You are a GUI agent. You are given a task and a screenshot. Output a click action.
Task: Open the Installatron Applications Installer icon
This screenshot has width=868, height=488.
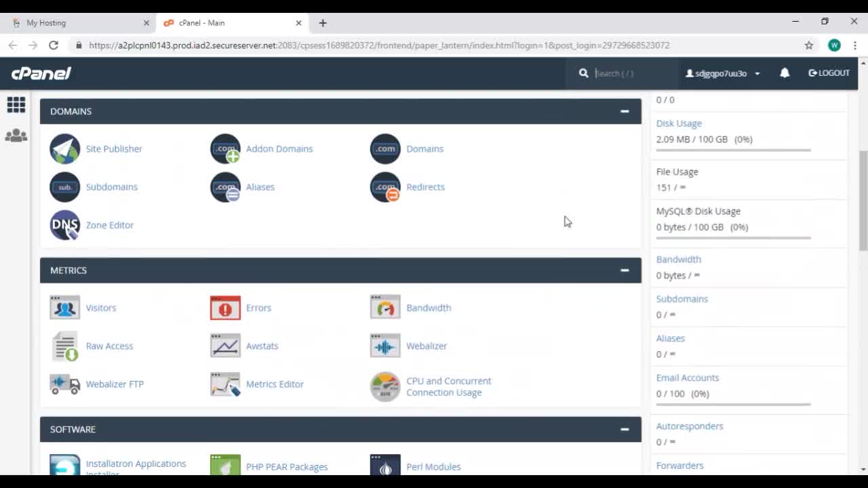tap(65, 465)
